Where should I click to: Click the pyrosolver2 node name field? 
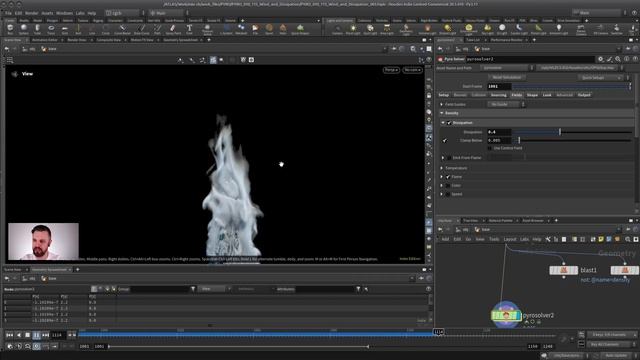tap(530, 59)
